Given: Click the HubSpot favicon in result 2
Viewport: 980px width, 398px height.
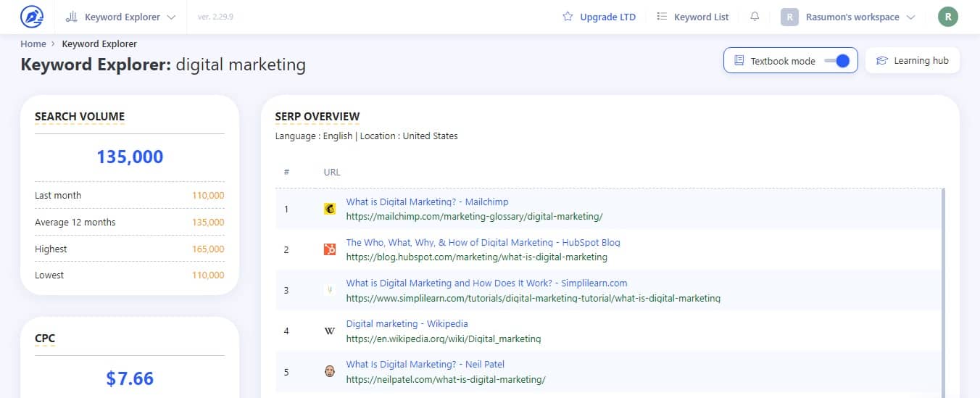Looking at the screenshot, I should 330,249.
